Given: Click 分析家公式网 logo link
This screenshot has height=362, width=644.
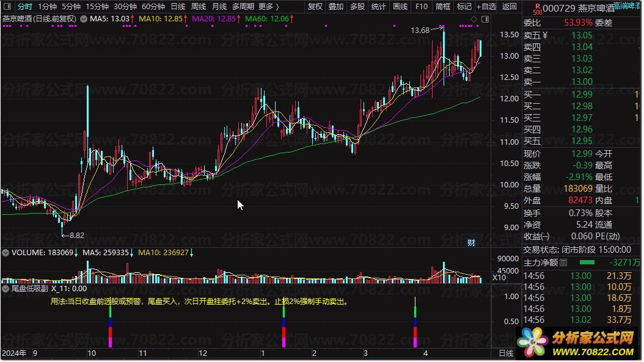Looking at the screenshot, I should [x=578, y=344].
